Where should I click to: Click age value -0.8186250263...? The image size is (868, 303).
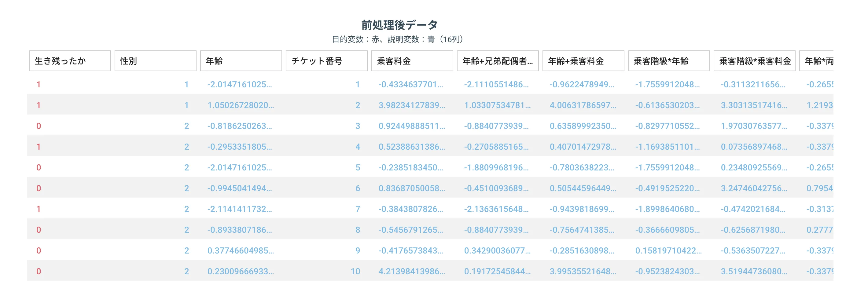(x=240, y=126)
